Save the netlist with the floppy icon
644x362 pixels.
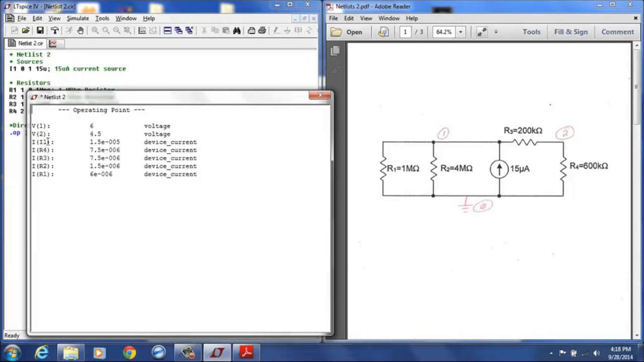coord(40,31)
